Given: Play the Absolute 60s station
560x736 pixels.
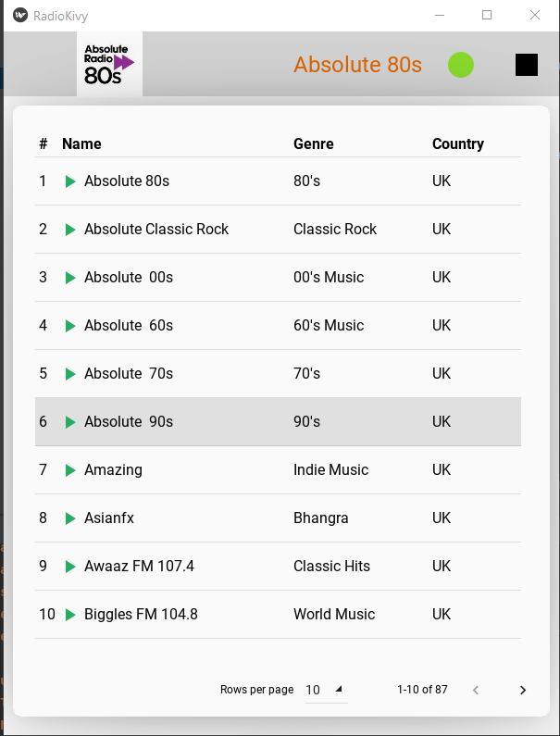Looking at the screenshot, I should (x=70, y=326).
